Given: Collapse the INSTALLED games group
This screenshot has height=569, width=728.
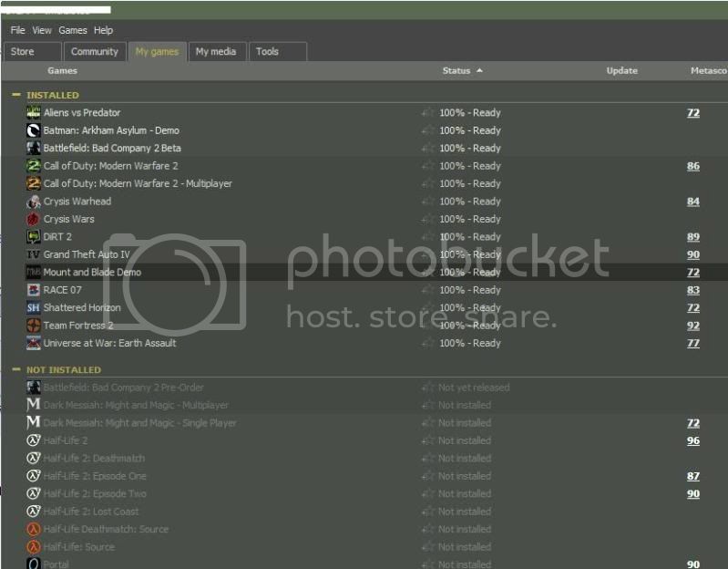Looking at the screenshot, I should coord(16,95).
